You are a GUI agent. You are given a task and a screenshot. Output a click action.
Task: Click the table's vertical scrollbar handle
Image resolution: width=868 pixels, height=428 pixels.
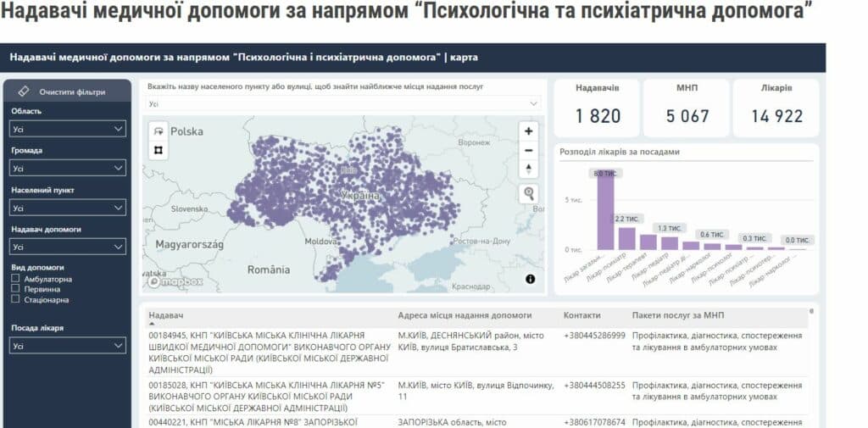(x=811, y=311)
